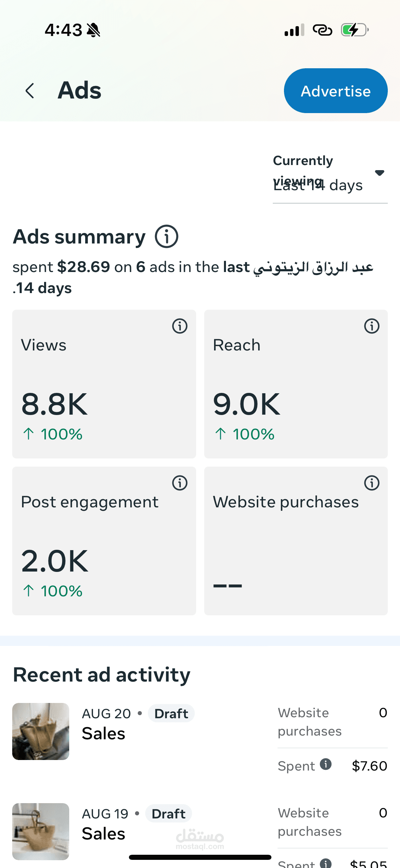Tap the Spent info icon for $7.60

pyautogui.click(x=326, y=764)
